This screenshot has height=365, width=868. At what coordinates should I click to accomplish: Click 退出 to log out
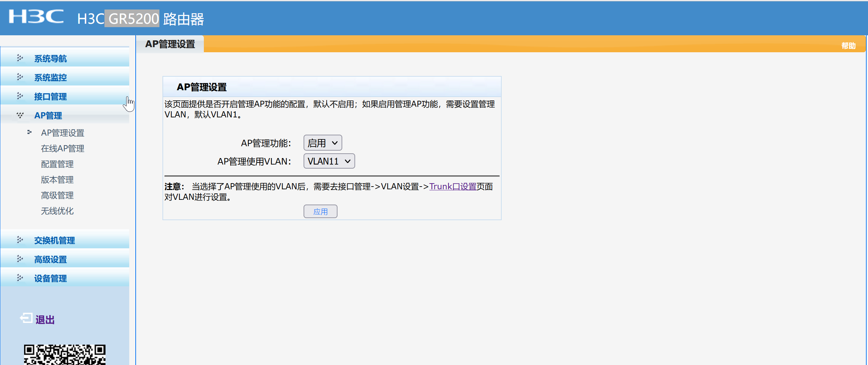[45, 320]
